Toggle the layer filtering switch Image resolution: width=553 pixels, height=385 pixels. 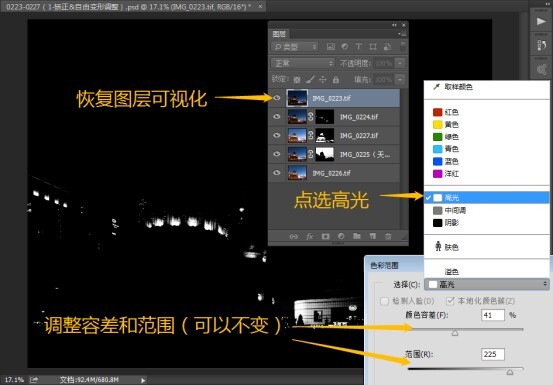pyautogui.click(x=402, y=47)
